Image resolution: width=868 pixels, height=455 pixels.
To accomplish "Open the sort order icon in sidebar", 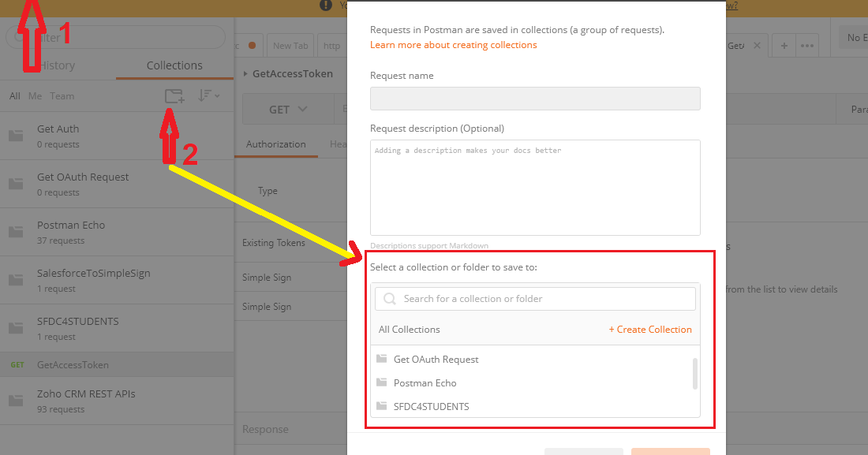I will click(205, 95).
